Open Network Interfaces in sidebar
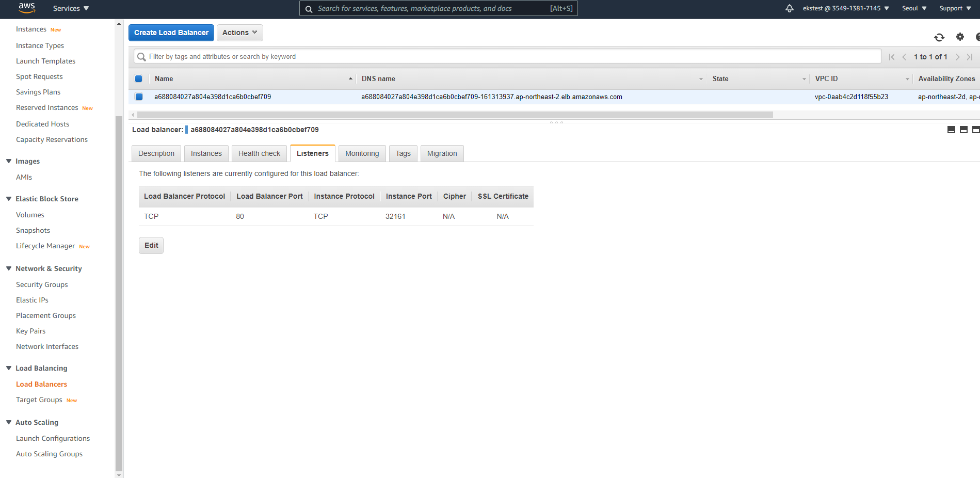 point(47,346)
